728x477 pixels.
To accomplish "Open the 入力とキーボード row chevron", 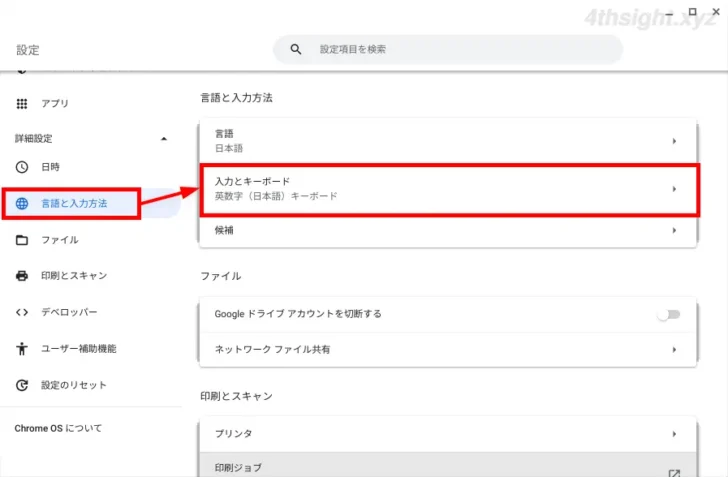I will pos(674,189).
